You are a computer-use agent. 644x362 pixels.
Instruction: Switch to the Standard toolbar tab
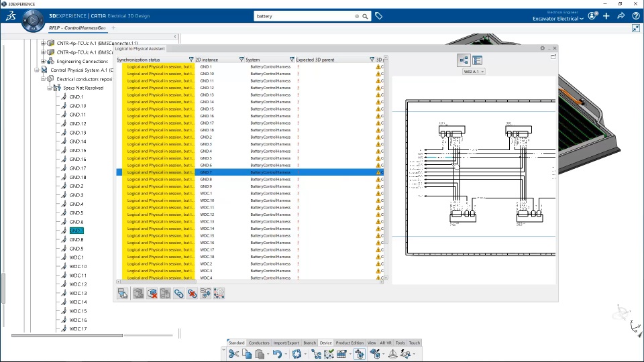[x=236, y=343]
